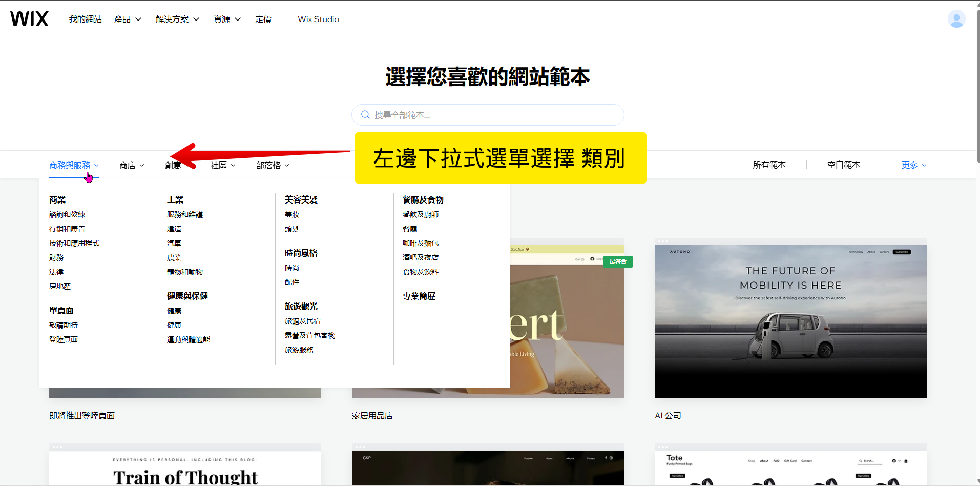
Task: Select the 所有範本 tab
Action: 769,165
